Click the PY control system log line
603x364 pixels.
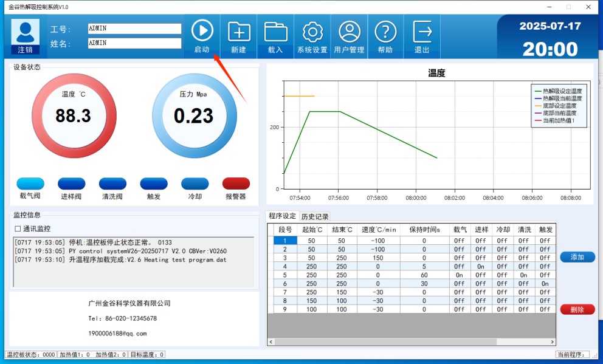[x=120, y=252]
